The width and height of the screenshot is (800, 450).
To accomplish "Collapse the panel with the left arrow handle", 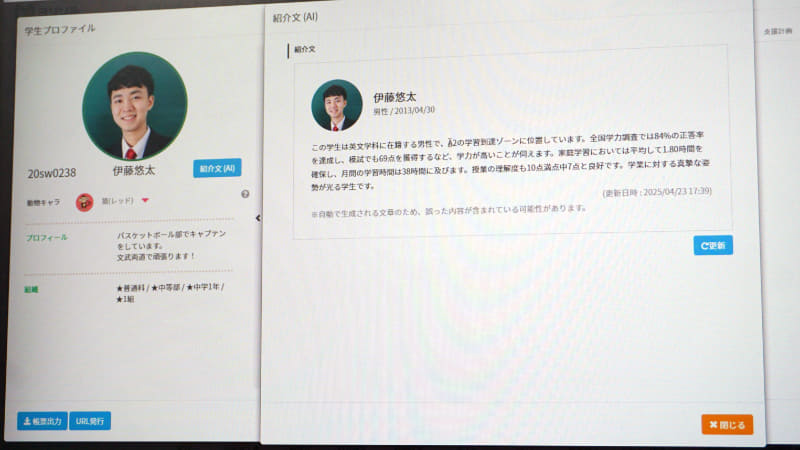I will click(x=258, y=218).
